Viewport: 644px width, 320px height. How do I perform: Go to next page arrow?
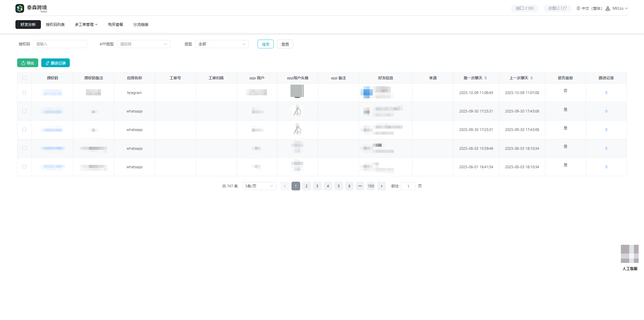(381, 186)
